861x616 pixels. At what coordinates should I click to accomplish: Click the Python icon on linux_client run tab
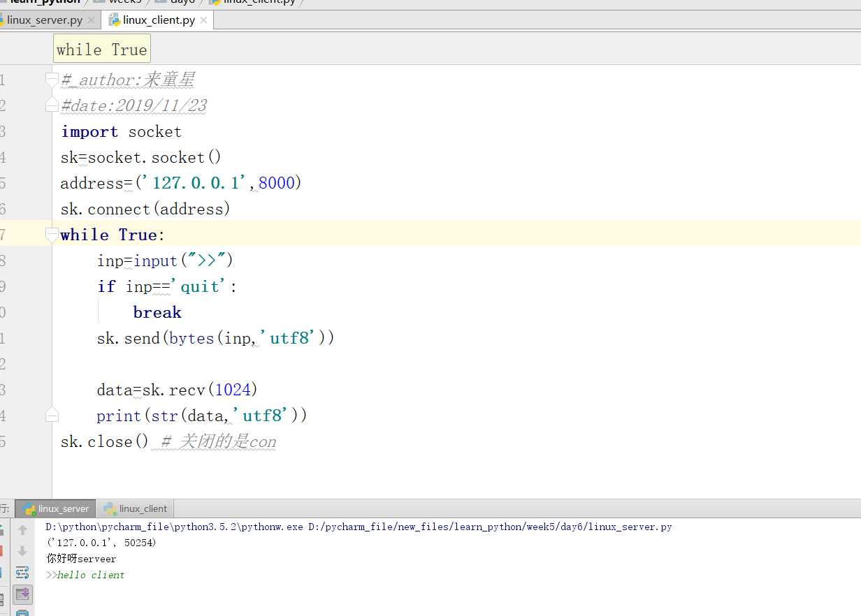click(x=109, y=508)
